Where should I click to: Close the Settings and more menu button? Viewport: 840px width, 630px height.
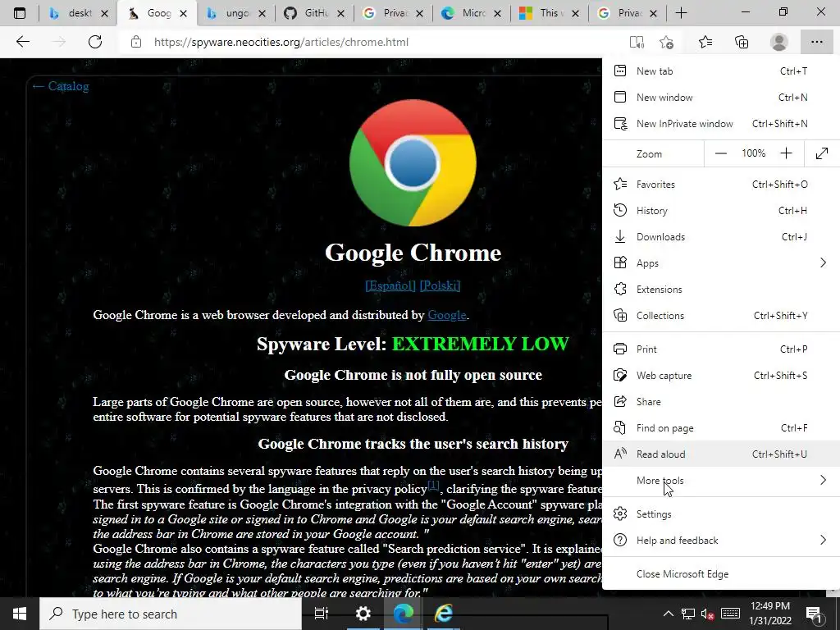click(x=816, y=42)
